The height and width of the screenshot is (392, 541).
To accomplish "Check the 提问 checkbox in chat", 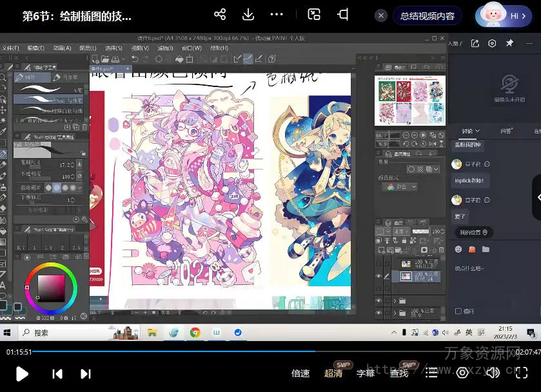I will coord(458,311).
